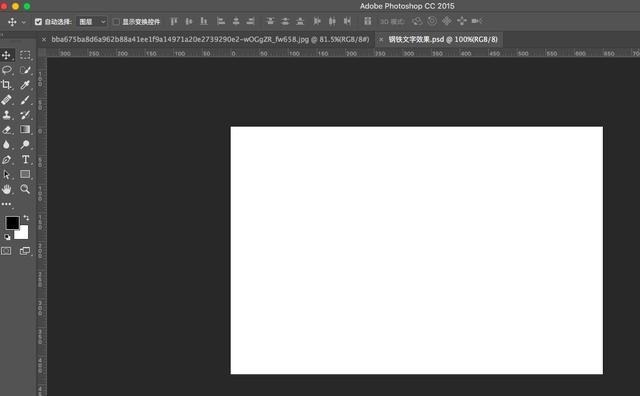Image resolution: width=640 pixels, height=396 pixels.
Task: Select the Clone Stamp tool
Action: [x=7, y=115]
